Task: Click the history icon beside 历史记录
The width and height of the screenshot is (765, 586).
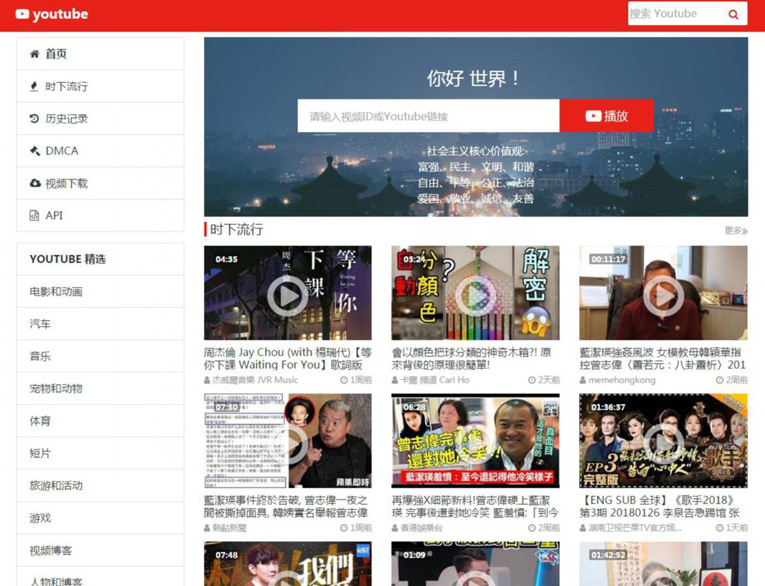Action: click(x=34, y=118)
